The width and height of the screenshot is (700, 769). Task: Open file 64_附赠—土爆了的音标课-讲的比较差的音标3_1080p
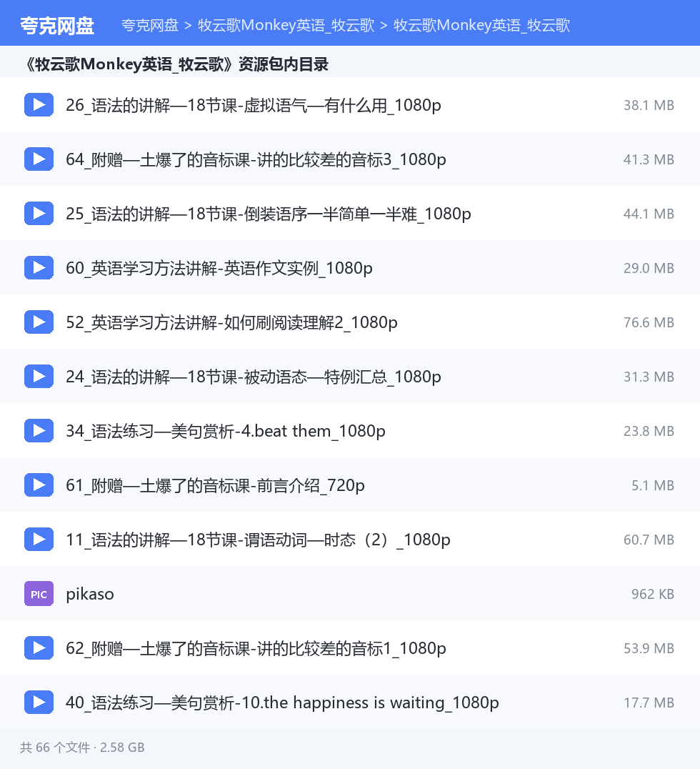click(256, 159)
